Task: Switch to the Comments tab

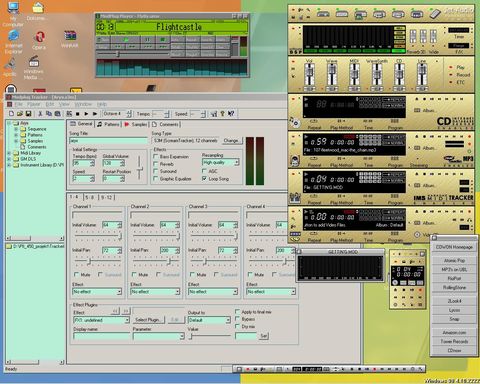Action: click(x=166, y=124)
